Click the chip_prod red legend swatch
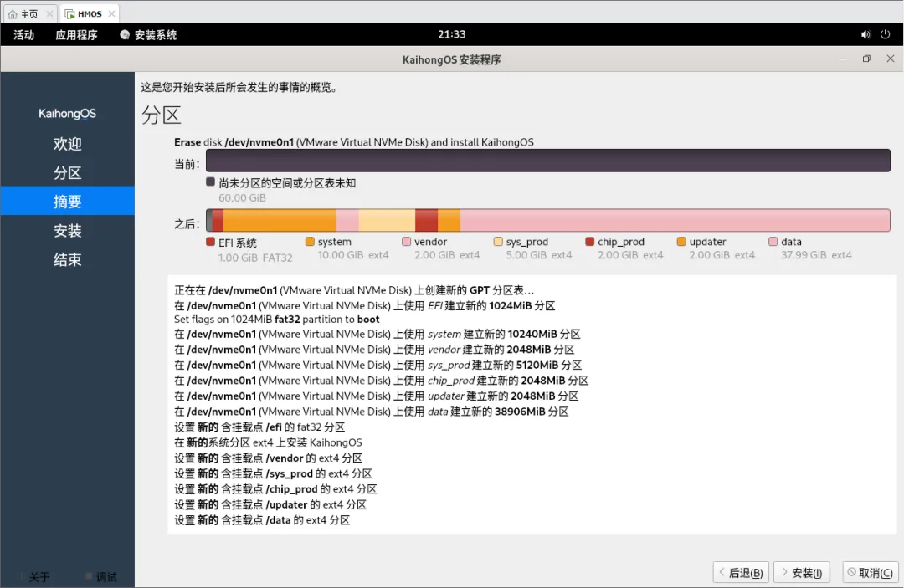The height and width of the screenshot is (588, 904). 590,241
